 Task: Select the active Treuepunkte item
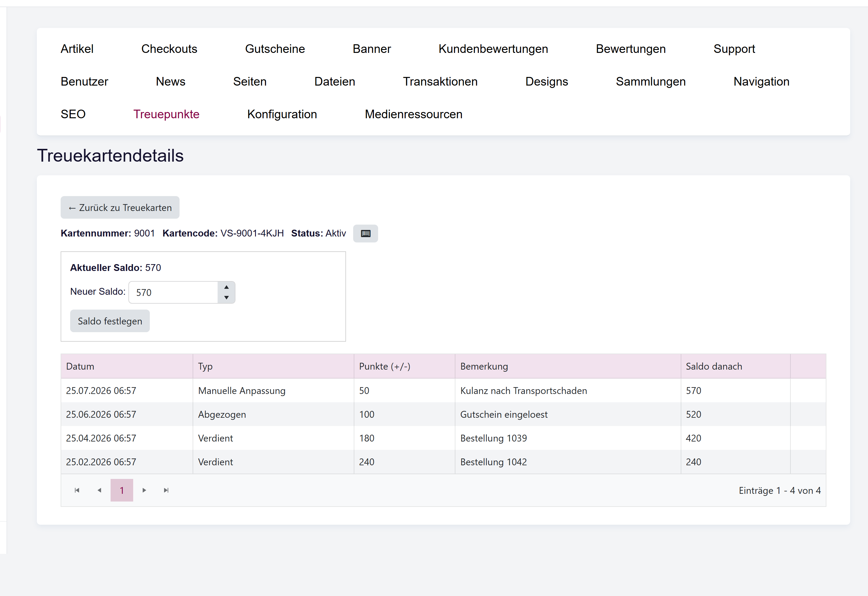click(166, 114)
